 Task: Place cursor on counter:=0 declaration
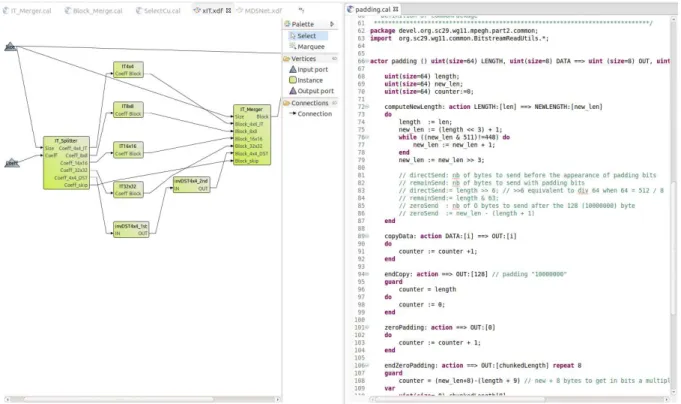click(x=429, y=92)
